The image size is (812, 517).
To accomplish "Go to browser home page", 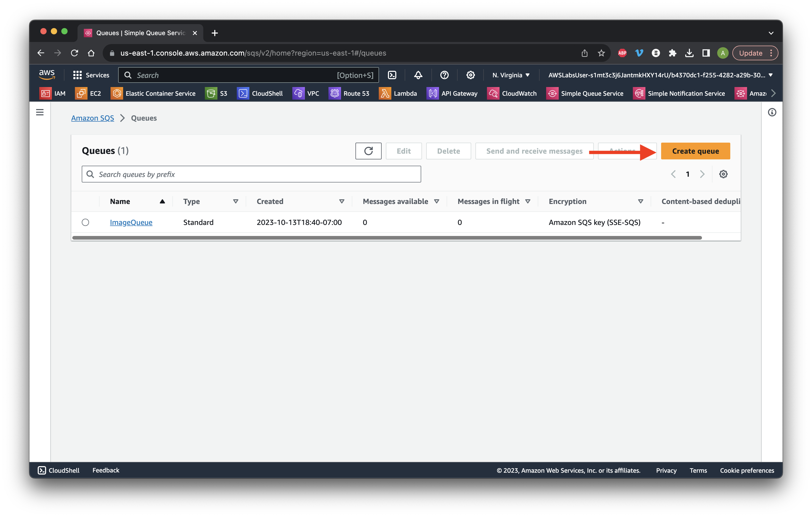I will point(91,53).
